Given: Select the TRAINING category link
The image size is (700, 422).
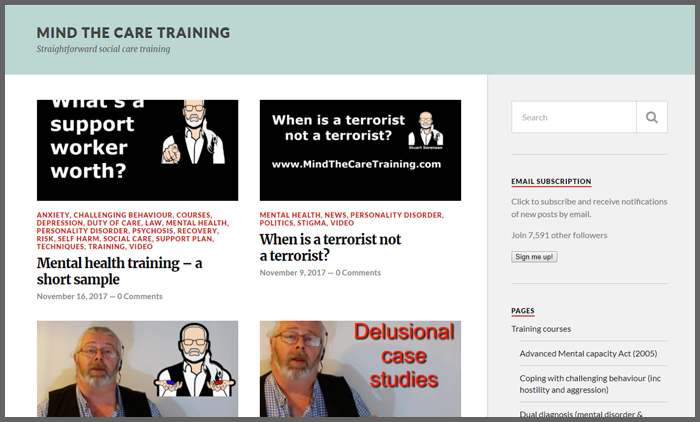Looking at the screenshot, I should (x=106, y=247).
